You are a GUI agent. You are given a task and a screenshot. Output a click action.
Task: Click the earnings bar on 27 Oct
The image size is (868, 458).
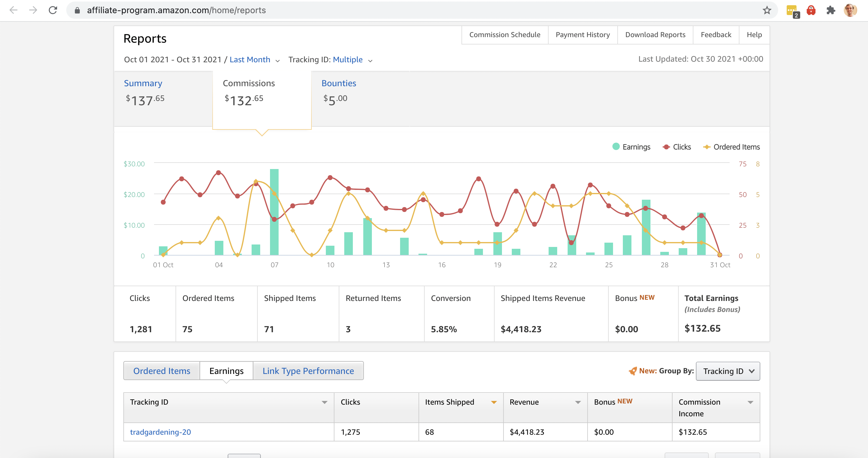[646, 228]
